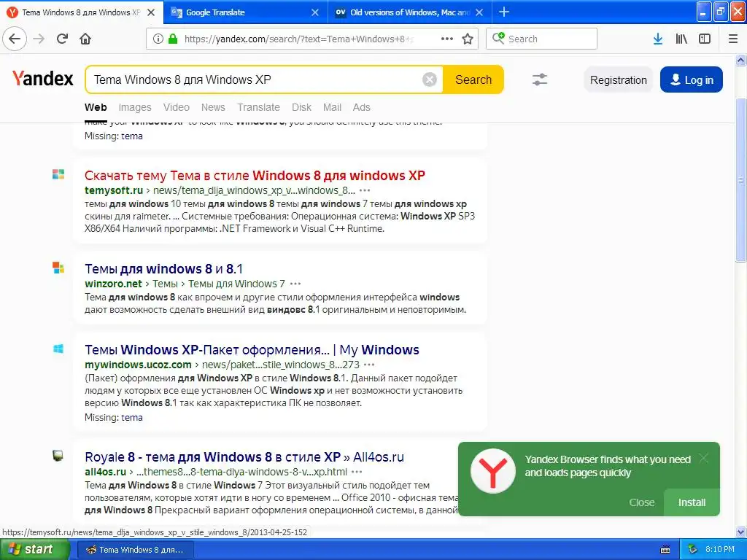
Task: Click mywindows.ucoz.com result favicon
Action: point(58,349)
